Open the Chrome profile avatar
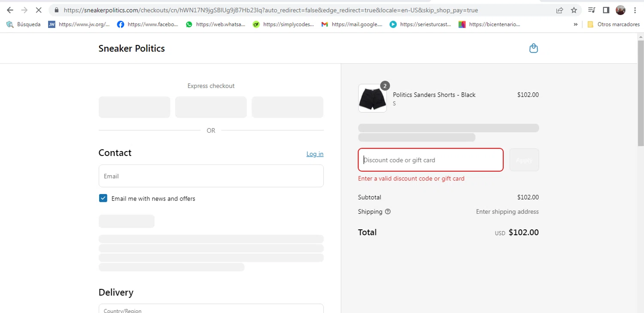Viewport: 644px width, 313px height. point(620,10)
